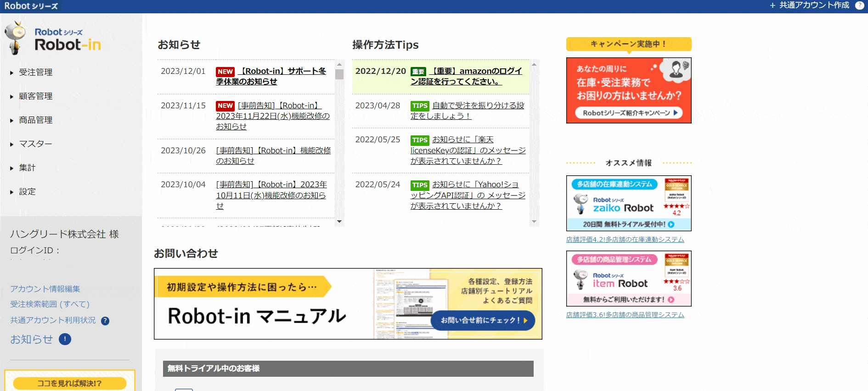Image resolution: width=868 pixels, height=391 pixels.
Task: Click arrow icon on Robotシリーズ紹介キャンペーン
Action: 676,113
